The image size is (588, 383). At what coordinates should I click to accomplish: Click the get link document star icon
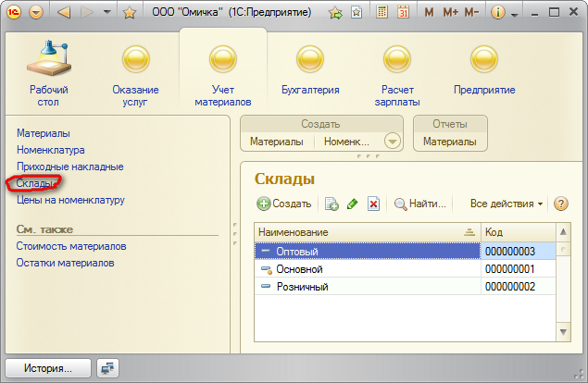point(357,12)
